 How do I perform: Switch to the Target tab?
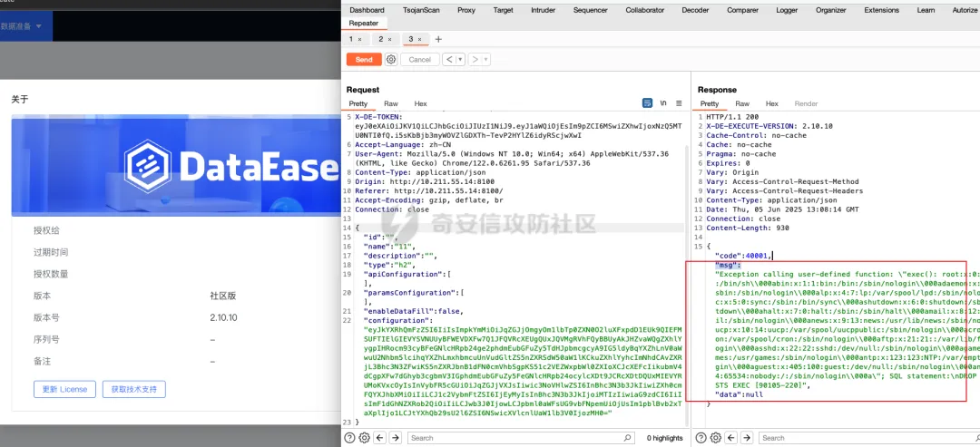tap(503, 10)
